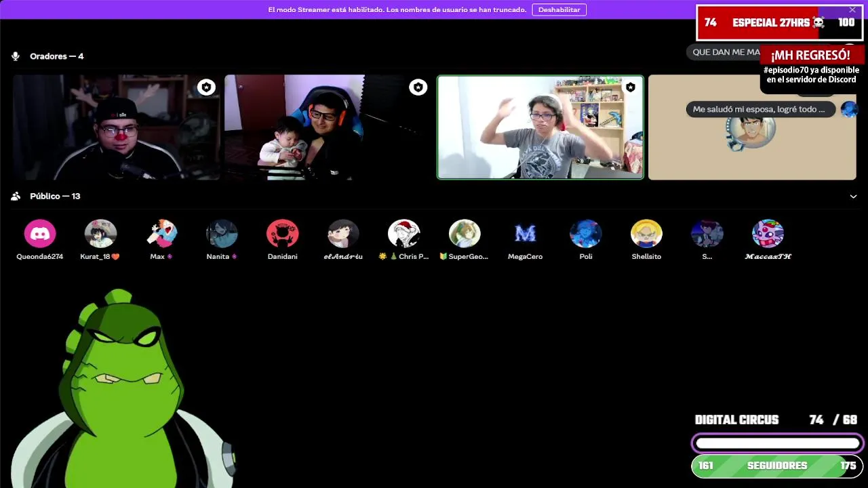
Task: Click the round avatar in the beige fourth speaker tile
Action: click(x=751, y=131)
